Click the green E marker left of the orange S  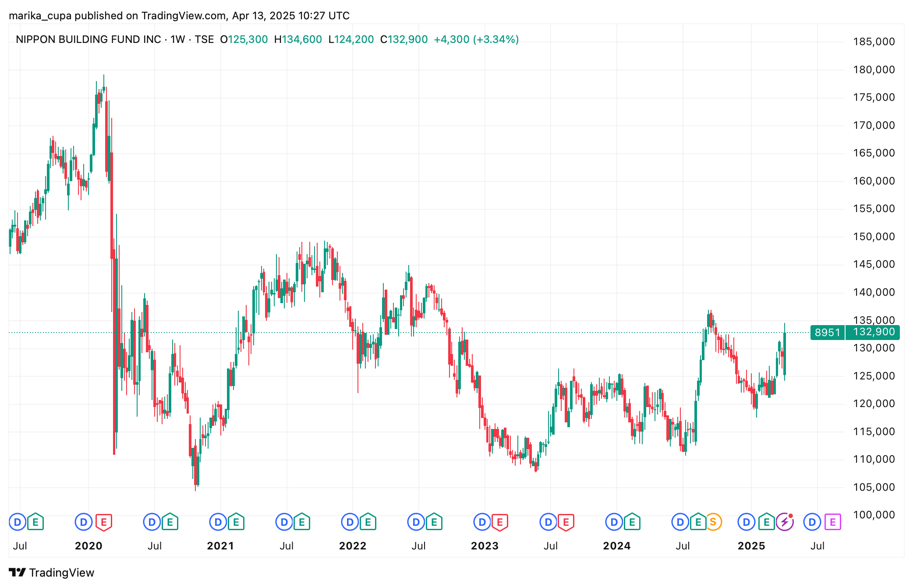click(x=698, y=522)
